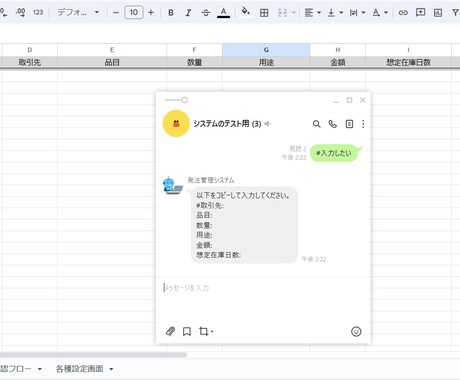The height and width of the screenshot is (380, 460).
Task: Open Keep bookmark icon in chat
Action: tap(187, 331)
